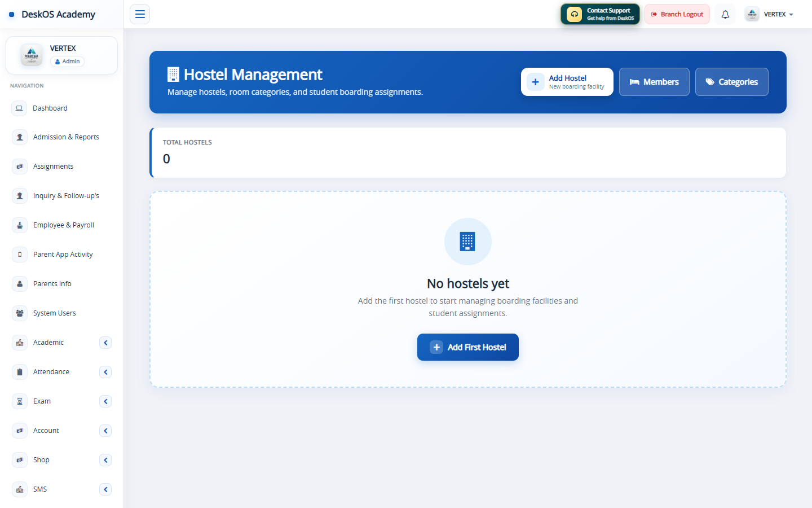Select System Users in navigation

tap(61, 313)
